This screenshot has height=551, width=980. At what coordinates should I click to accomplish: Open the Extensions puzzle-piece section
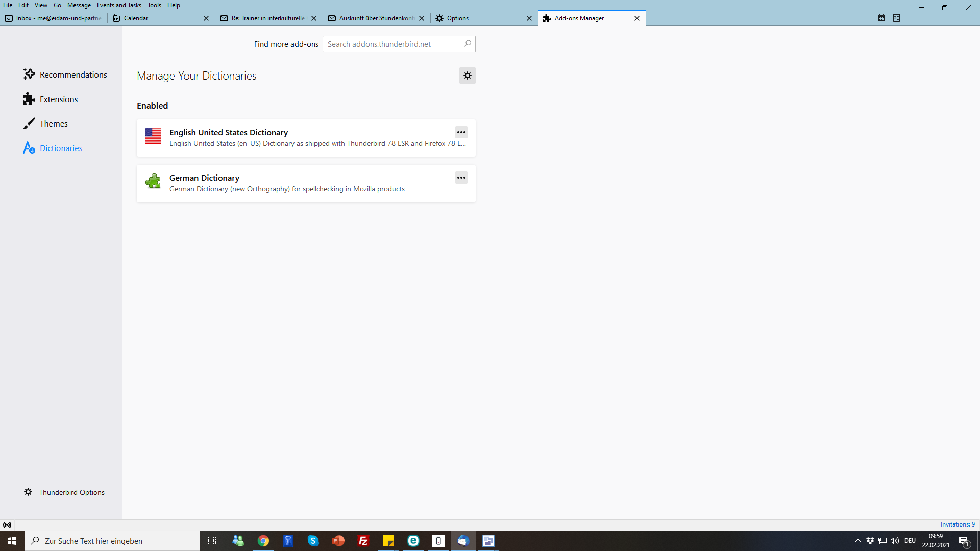pos(50,99)
